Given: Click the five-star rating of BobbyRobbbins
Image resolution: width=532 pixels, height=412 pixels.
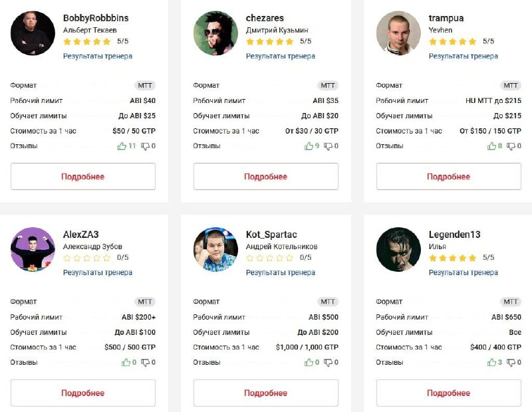Looking at the screenshot, I should (x=87, y=41).
